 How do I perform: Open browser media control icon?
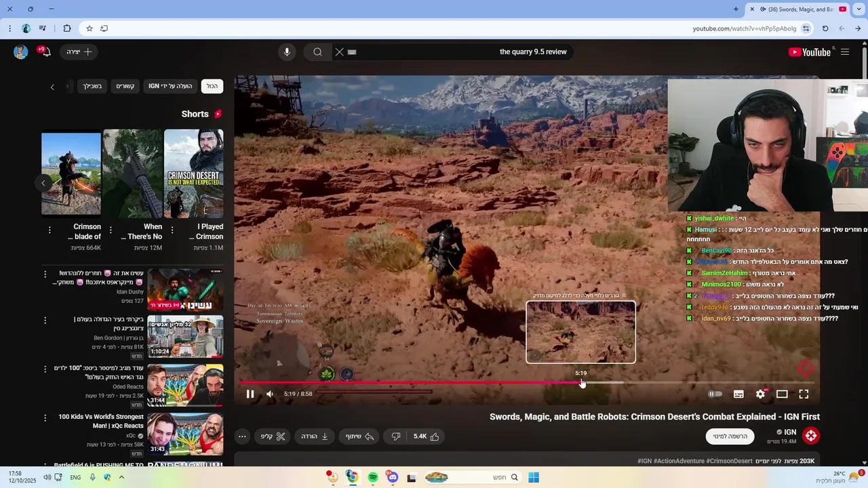point(43,28)
